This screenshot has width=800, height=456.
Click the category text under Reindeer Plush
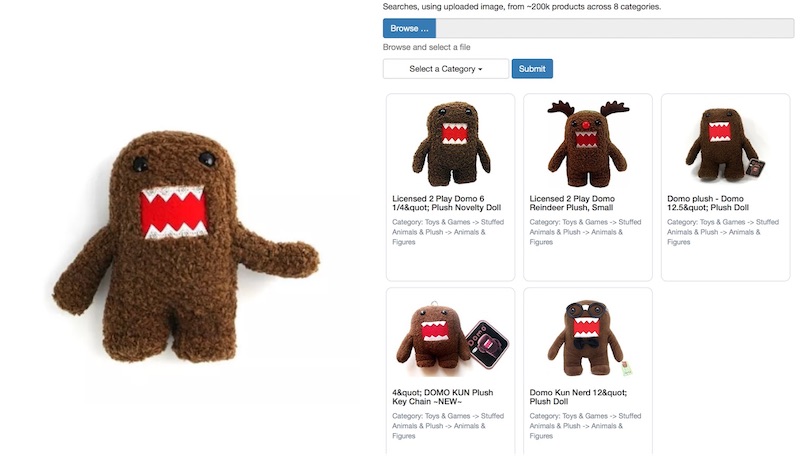tap(585, 232)
